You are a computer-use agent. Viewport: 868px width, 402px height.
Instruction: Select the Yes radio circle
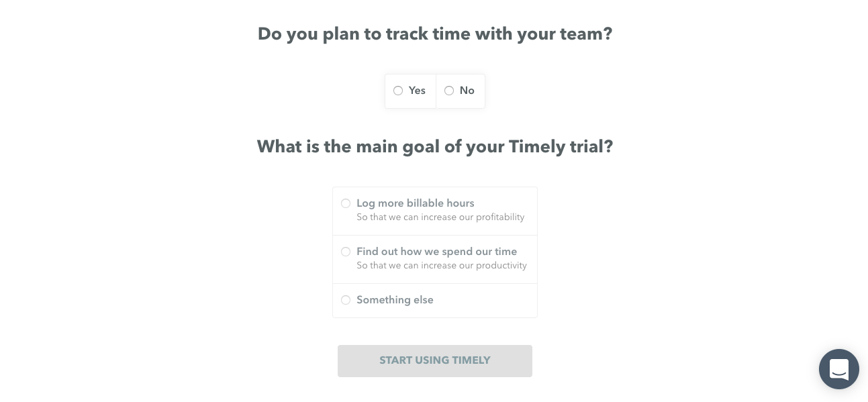click(398, 91)
